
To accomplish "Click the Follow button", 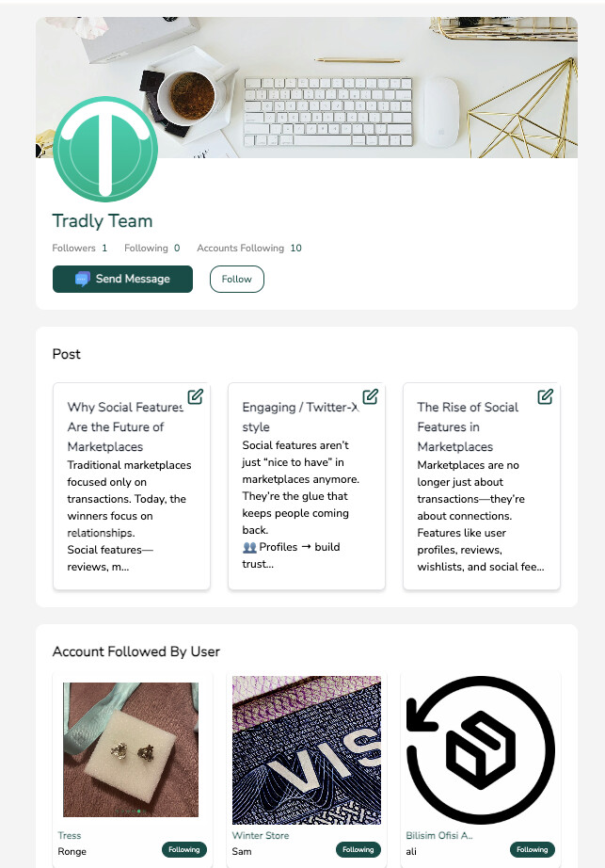I will (237, 279).
